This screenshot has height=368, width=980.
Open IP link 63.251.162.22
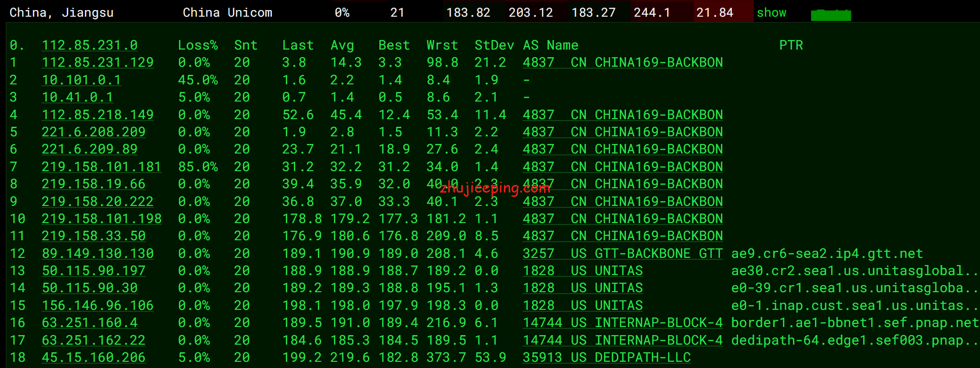click(x=94, y=340)
